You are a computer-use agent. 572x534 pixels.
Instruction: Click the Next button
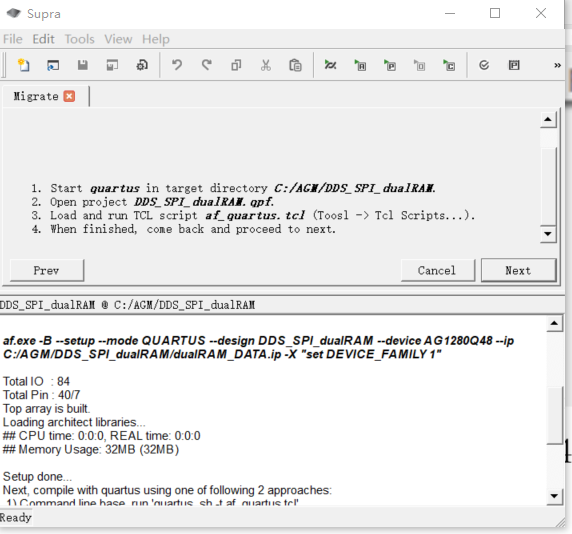(x=518, y=270)
